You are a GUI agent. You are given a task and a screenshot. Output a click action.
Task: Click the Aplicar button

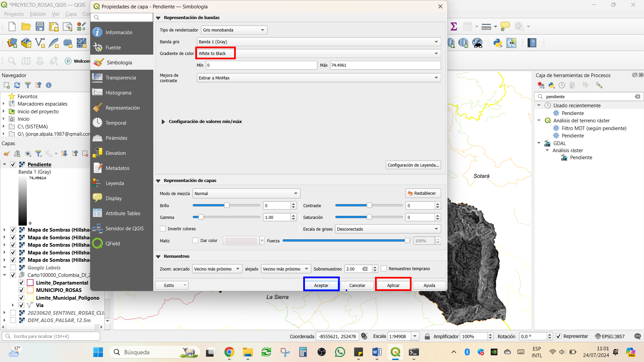(393, 286)
